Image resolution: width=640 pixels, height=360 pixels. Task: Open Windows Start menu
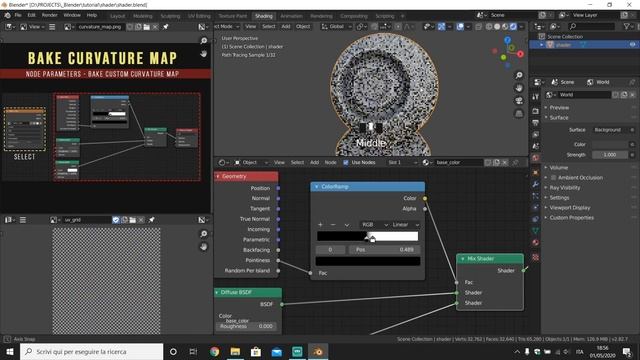click(10, 351)
